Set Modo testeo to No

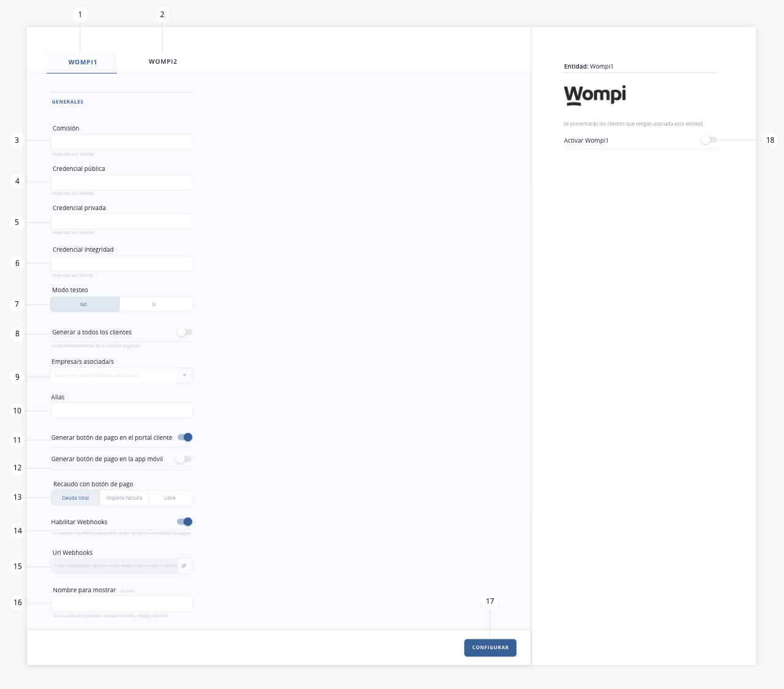pyautogui.click(x=85, y=304)
